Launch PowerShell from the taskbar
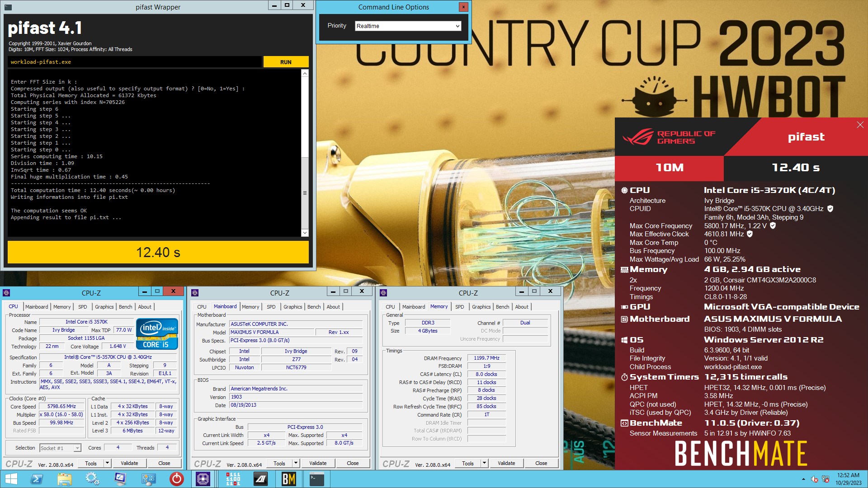Image resolution: width=868 pixels, height=488 pixels. [x=37, y=479]
